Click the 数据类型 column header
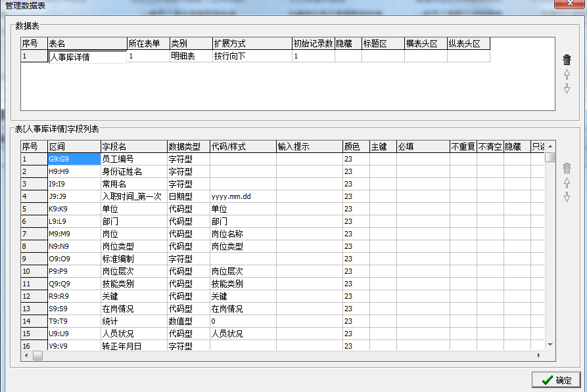 [188, 146]
